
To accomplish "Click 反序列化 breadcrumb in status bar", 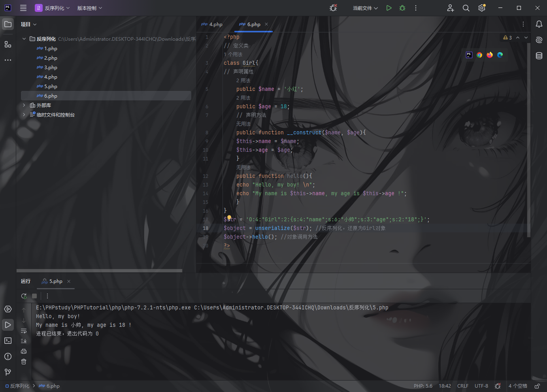I will coord(17,386).
